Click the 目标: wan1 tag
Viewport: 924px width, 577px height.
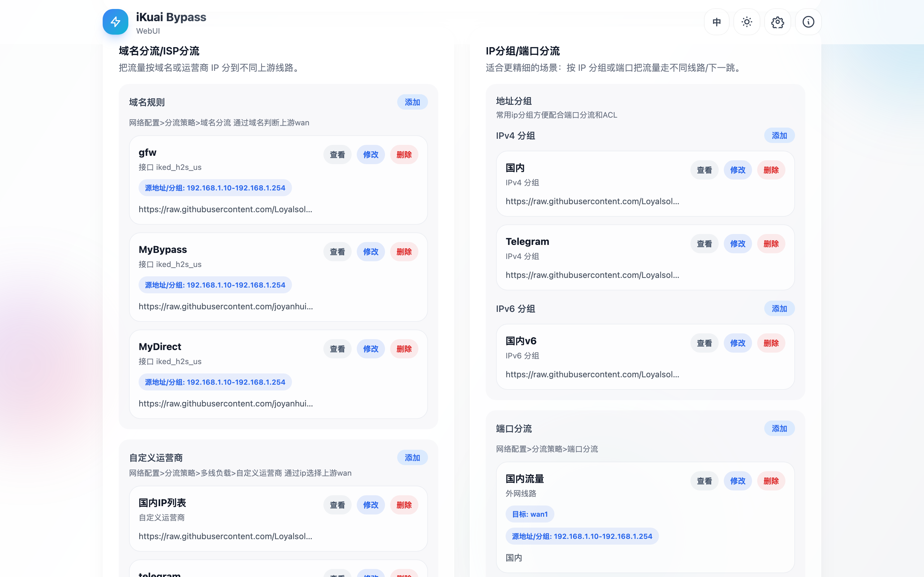(530, 514)
